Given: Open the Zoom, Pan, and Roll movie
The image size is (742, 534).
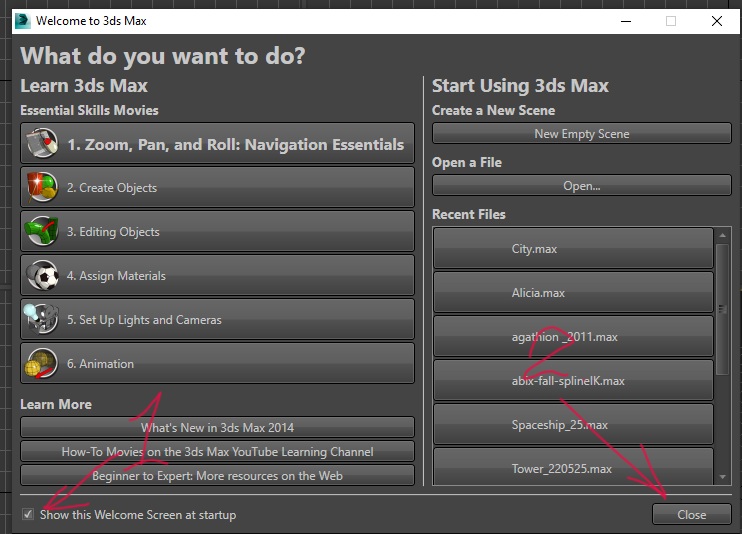Looking at the screenshot, I should click(x=217, y=143).
